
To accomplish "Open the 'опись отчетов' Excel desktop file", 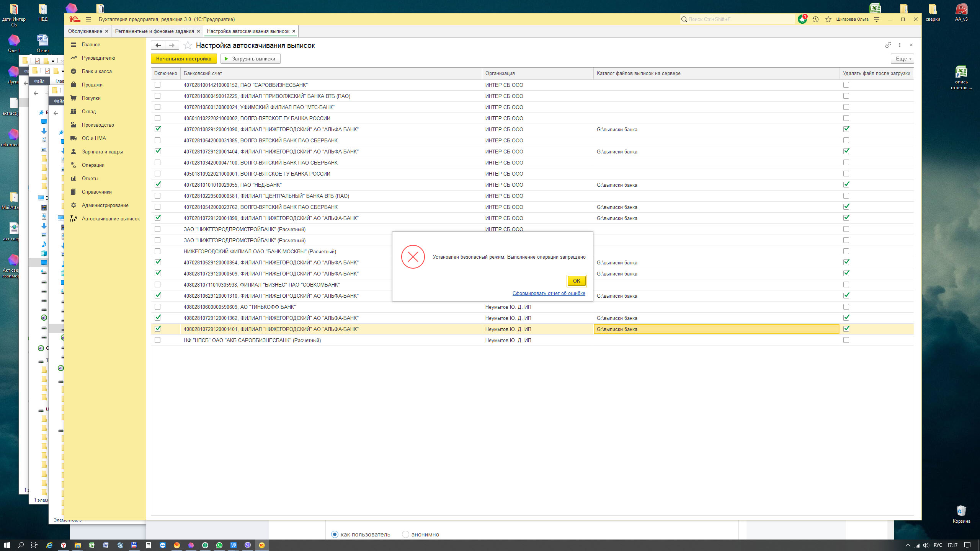I will (x=961, y=78).
